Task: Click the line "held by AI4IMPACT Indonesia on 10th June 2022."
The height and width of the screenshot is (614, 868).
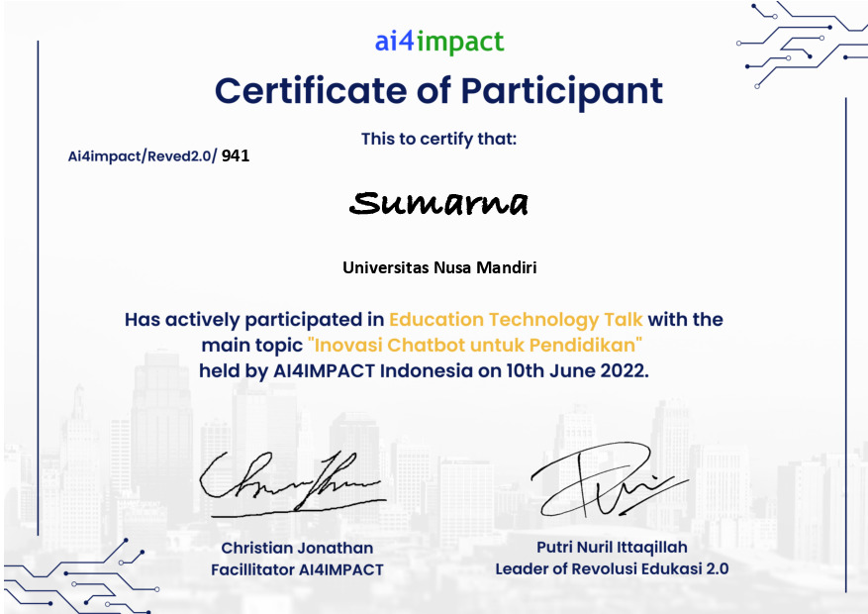Action: 424,370
